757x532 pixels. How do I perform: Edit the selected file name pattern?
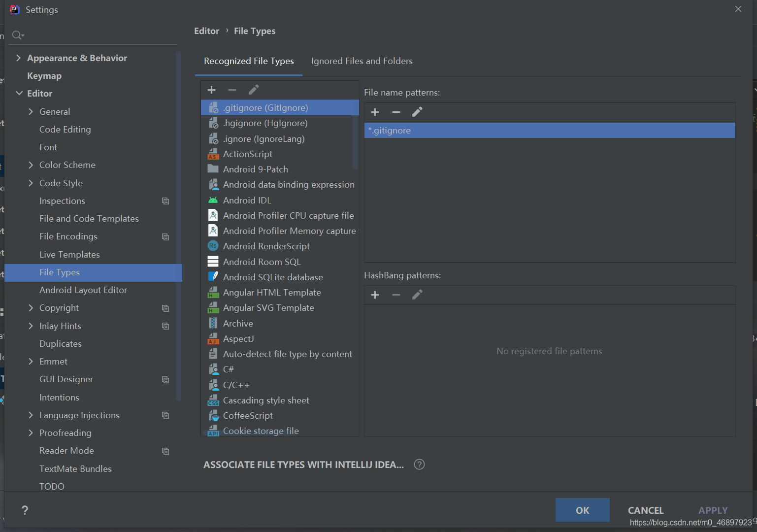point(417,112)
